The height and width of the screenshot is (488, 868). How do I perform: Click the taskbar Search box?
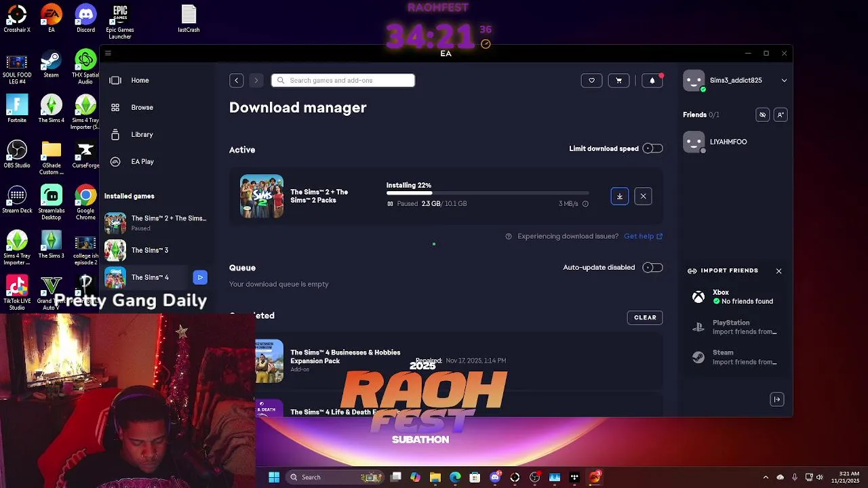[336, 477]
